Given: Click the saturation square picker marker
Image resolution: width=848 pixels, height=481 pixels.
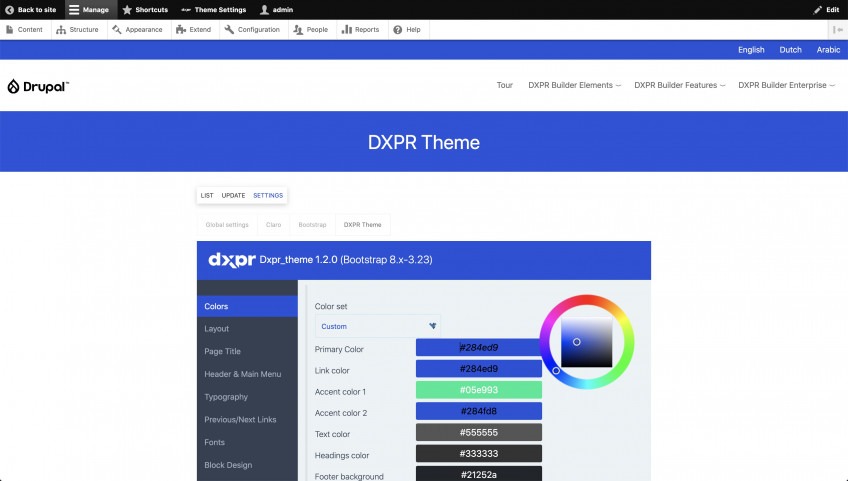Looking at the screenshot, I should pyautogui.click(x=577, y=342).
